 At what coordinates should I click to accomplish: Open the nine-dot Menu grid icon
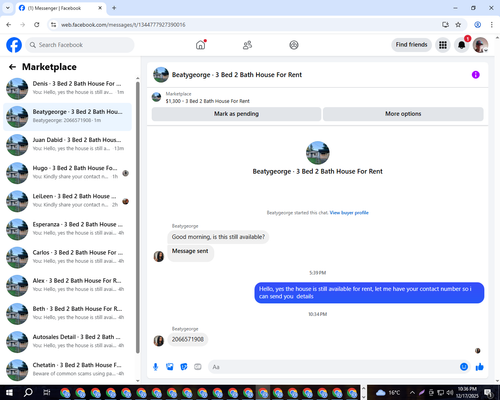click(x=443, y=45)
